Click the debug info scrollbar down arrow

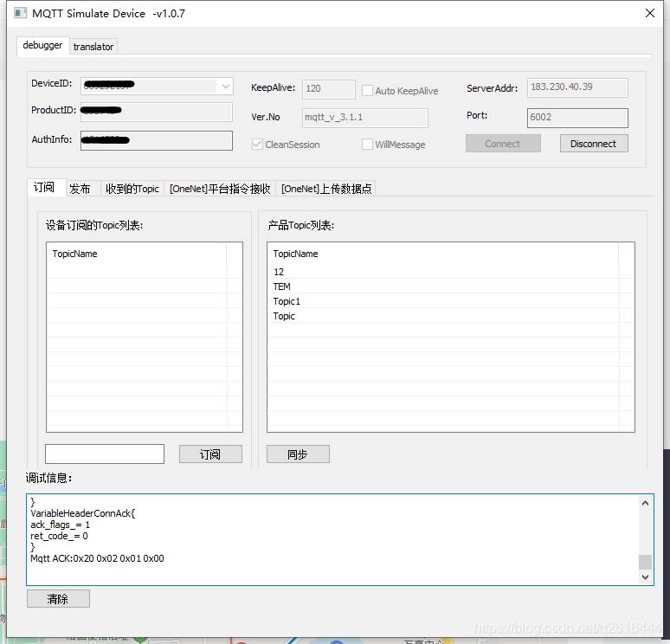645,576
